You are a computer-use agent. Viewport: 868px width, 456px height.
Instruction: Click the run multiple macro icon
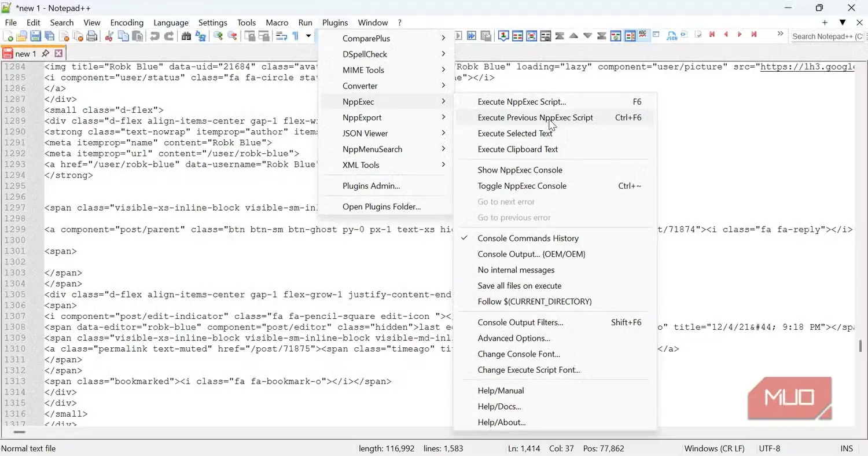coord(472,36)
